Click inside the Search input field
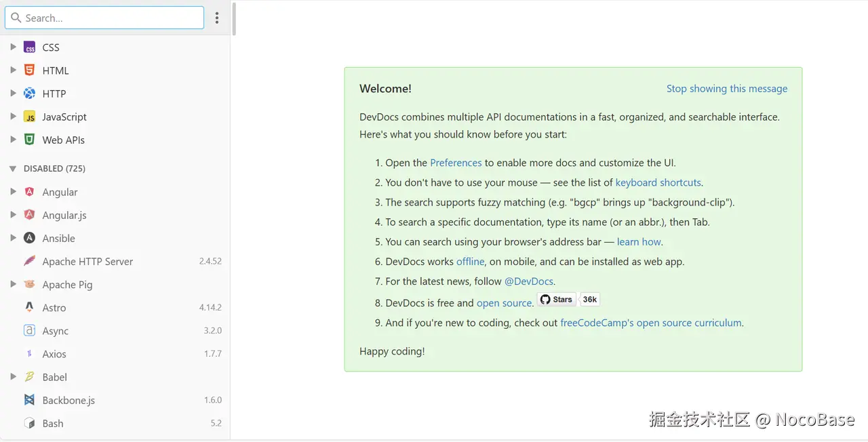The image size is (868, 442). point(104,18)
